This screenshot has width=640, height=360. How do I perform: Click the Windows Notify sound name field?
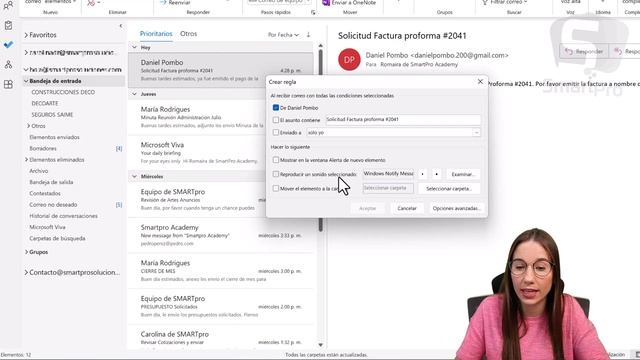pyautogui.click(x=388, y=174)
